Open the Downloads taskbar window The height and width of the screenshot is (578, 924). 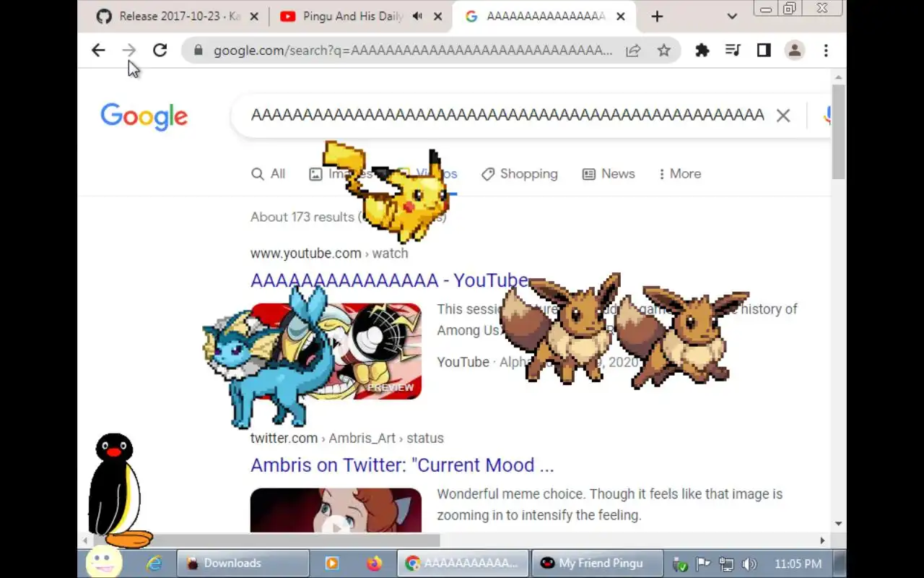[x=243, y=564]
